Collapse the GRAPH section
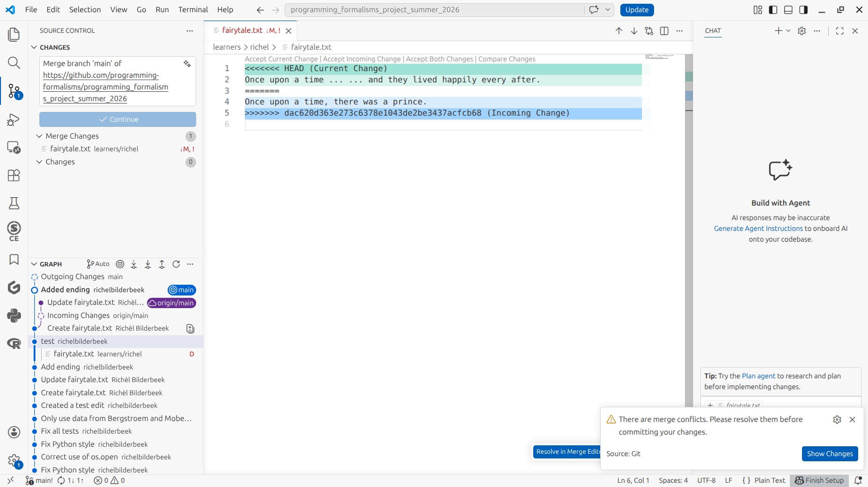Viewport: 868px width, 487px height. [51, 264]
